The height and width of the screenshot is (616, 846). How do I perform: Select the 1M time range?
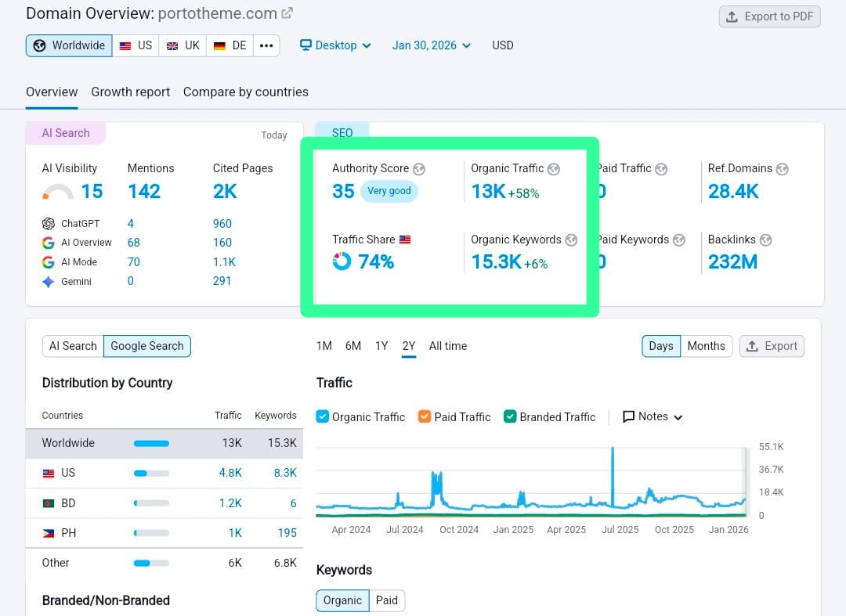click(x=324, y=346)
